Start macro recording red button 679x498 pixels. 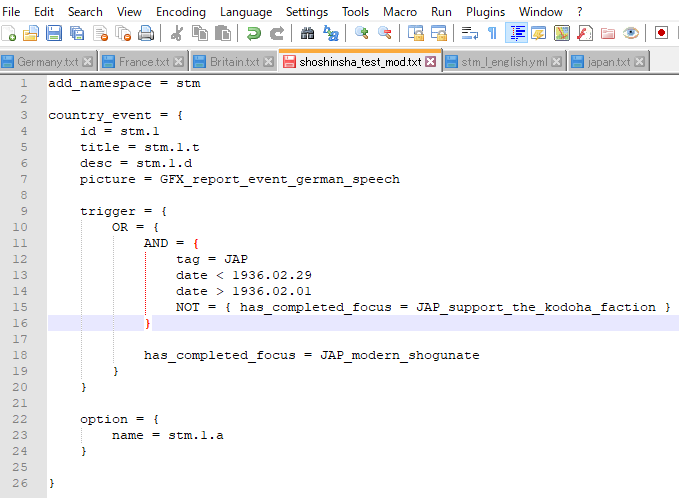(661, 33)
